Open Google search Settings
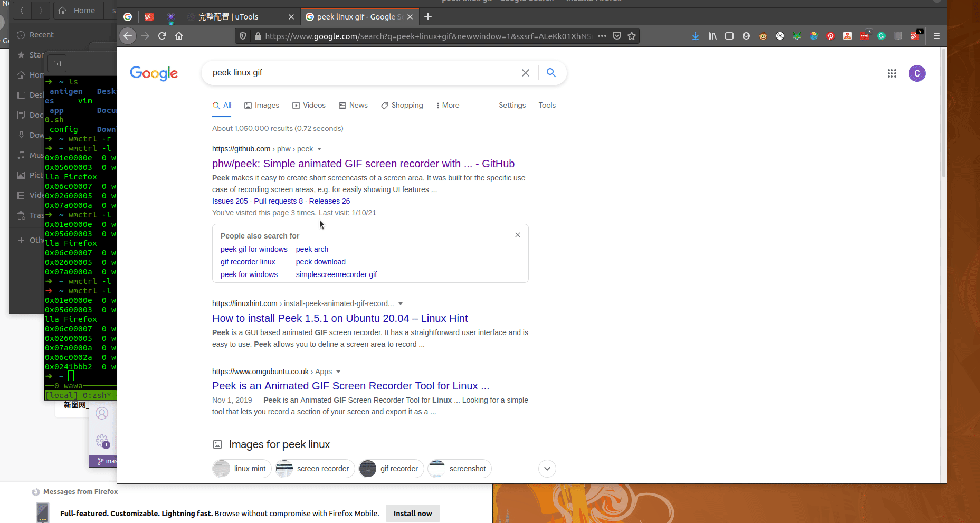 [512, 106]
